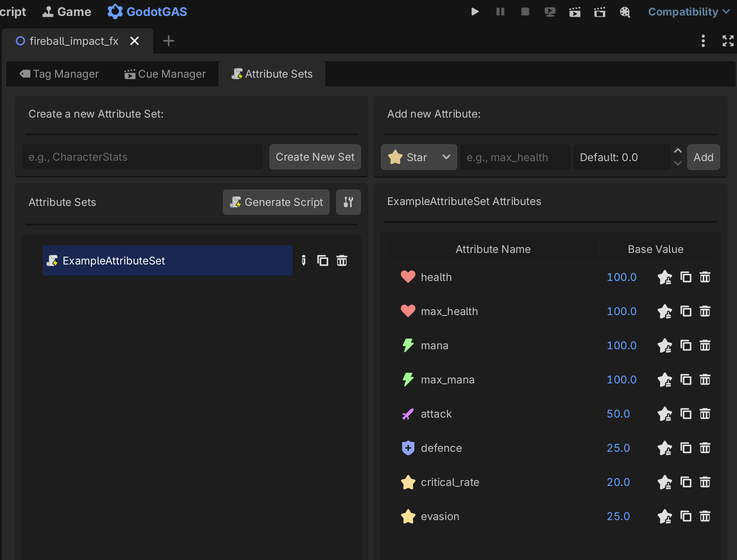Delete the health attribute

(705, 277)
